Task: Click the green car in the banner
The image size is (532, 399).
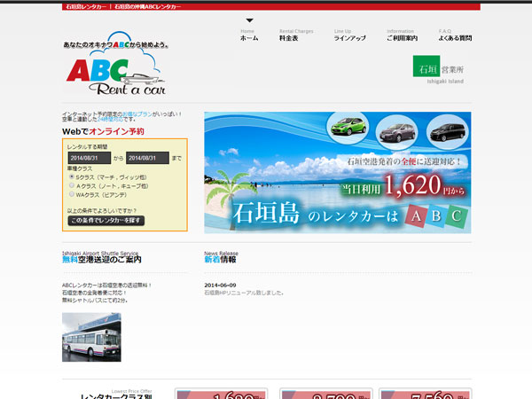Action: [x=348, y=129]
